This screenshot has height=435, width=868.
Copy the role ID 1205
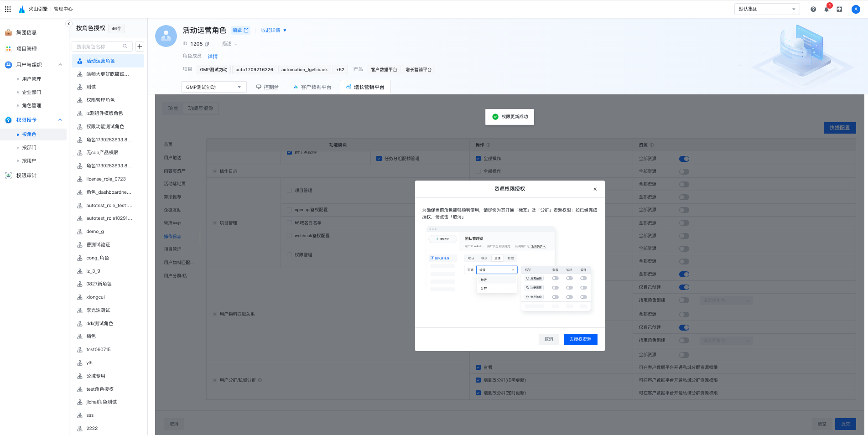point(207,44)
